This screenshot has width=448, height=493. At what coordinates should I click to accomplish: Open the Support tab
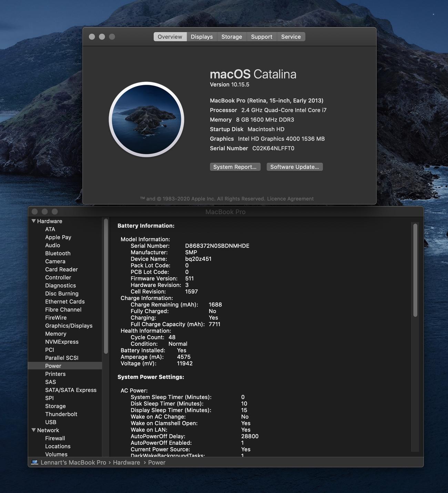262,37
